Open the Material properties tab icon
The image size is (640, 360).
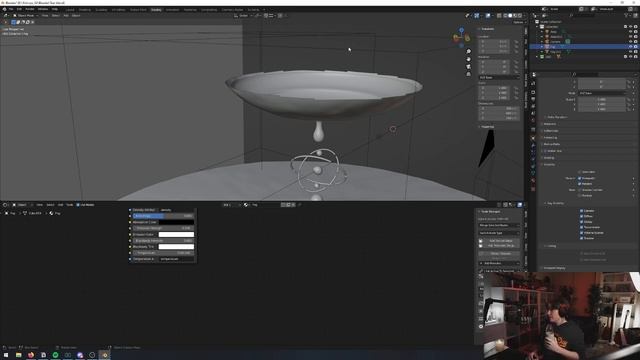[533, 180]
